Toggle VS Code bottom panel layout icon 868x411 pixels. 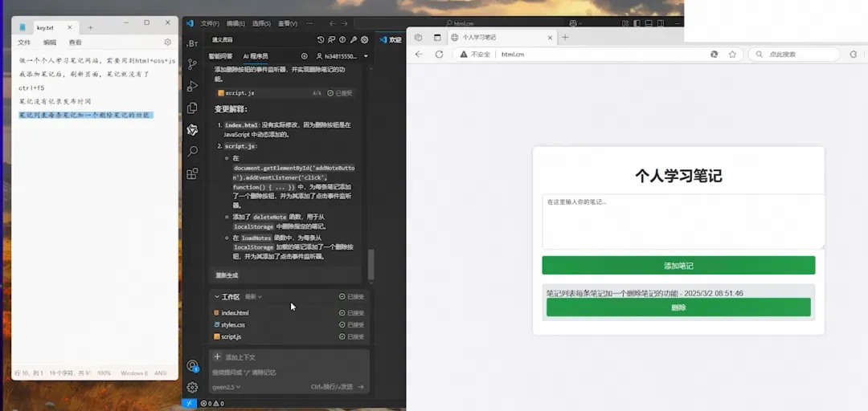click(x=649, y=23)
